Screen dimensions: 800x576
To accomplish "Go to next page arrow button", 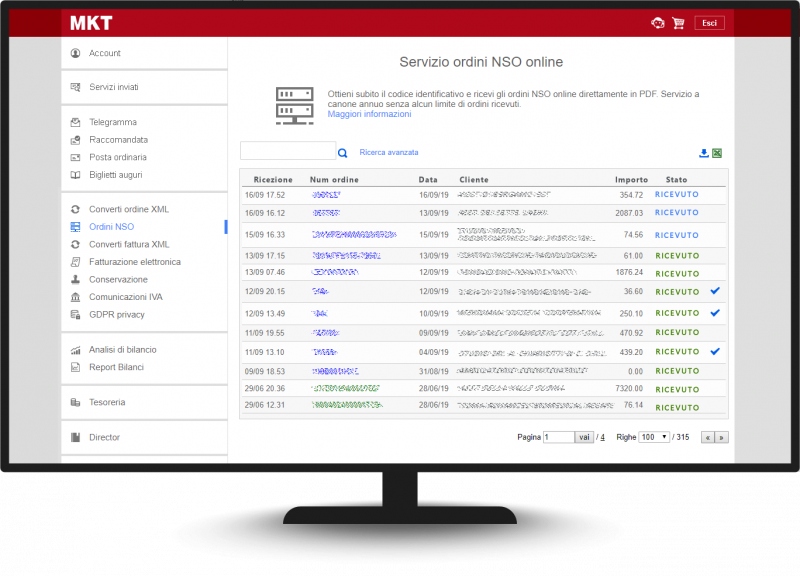I will point(721,437).
